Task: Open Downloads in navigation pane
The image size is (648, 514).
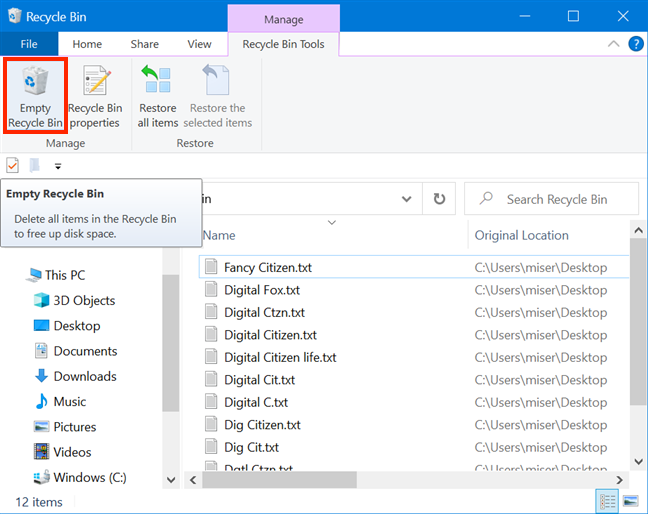Action: (75, 376)
